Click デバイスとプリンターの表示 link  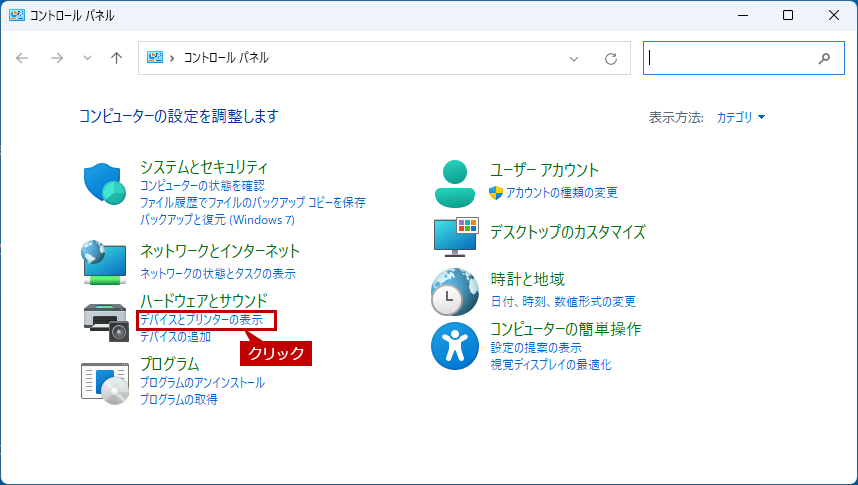point(201,320)
